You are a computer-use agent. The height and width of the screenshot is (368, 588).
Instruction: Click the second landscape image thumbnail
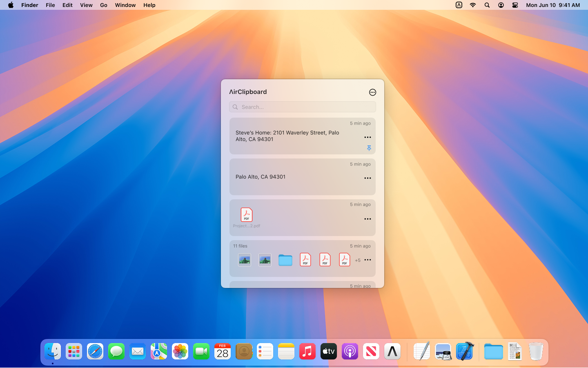pyautogui.click(x=265, y=260)
